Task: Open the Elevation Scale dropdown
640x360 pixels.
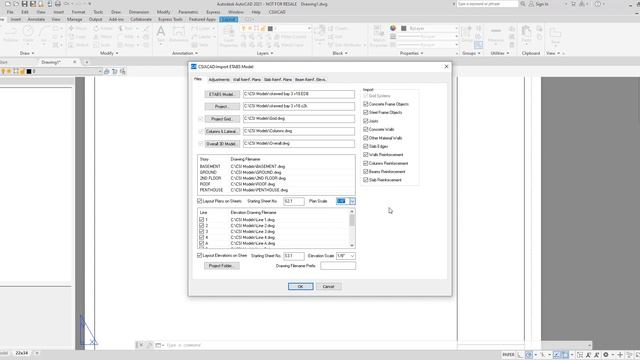Action: pyautogui.click(x=352, y=256)
